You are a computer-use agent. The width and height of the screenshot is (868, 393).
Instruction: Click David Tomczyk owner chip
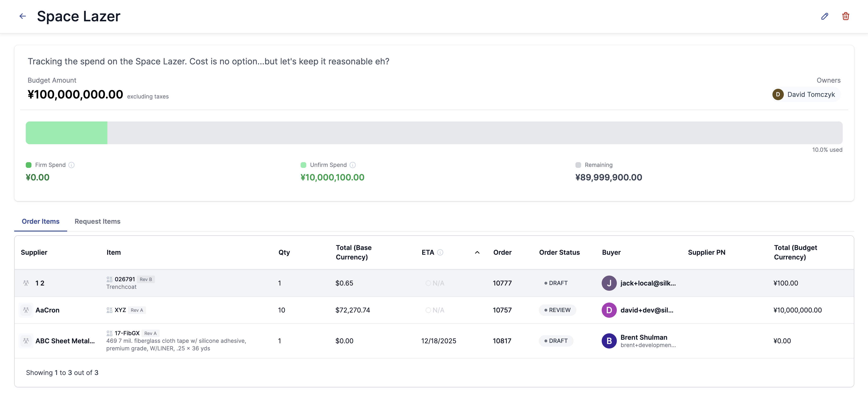click(x=806, y=94)
